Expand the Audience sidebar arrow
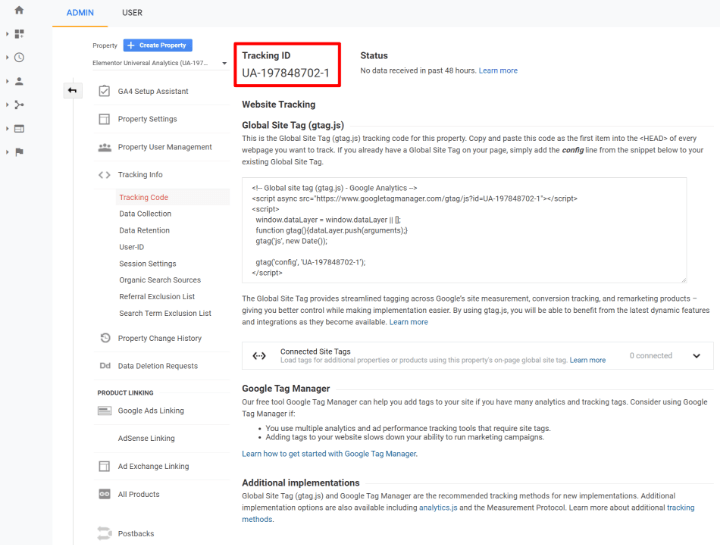This screenshot has height=545, width=720. (7, 81)
